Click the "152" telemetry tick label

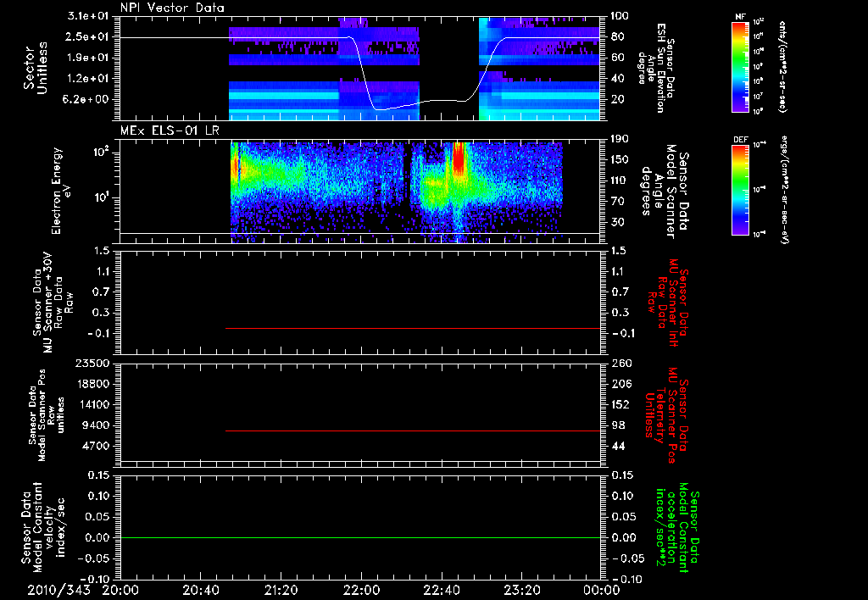click(620, 404)
